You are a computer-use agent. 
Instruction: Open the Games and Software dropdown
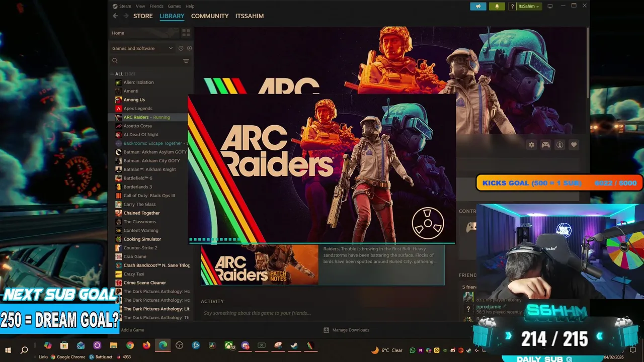point(142,48)
